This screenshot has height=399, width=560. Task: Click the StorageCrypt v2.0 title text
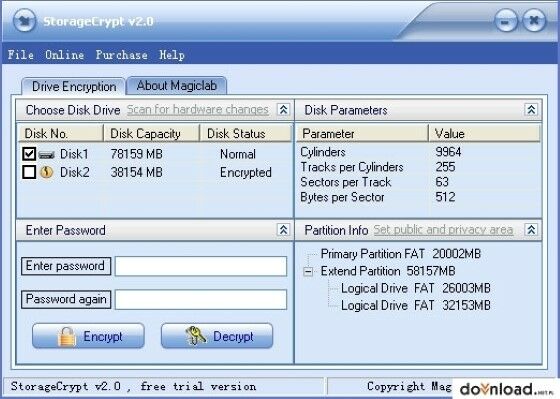click(x=98, y=21)
